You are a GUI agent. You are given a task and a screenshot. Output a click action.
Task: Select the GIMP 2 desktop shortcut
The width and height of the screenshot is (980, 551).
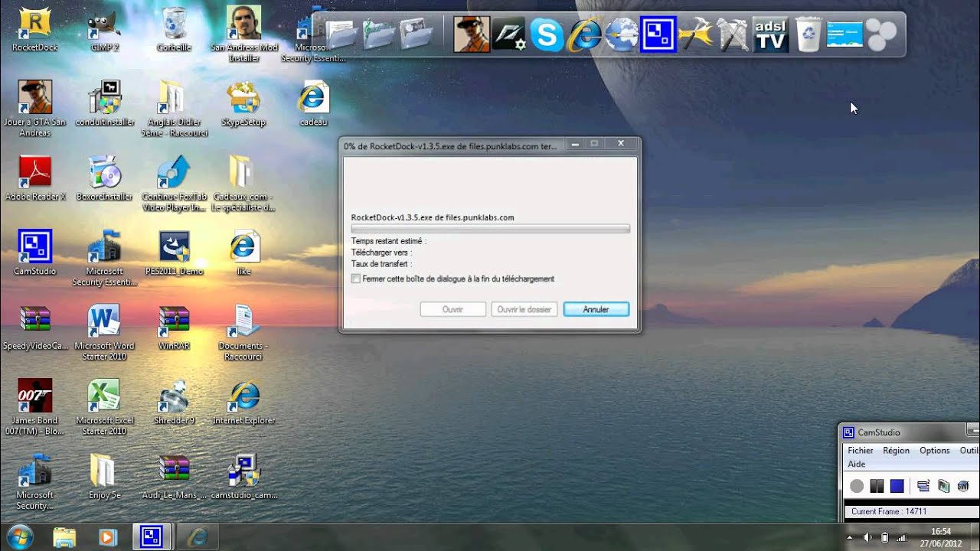click(105, 29)
